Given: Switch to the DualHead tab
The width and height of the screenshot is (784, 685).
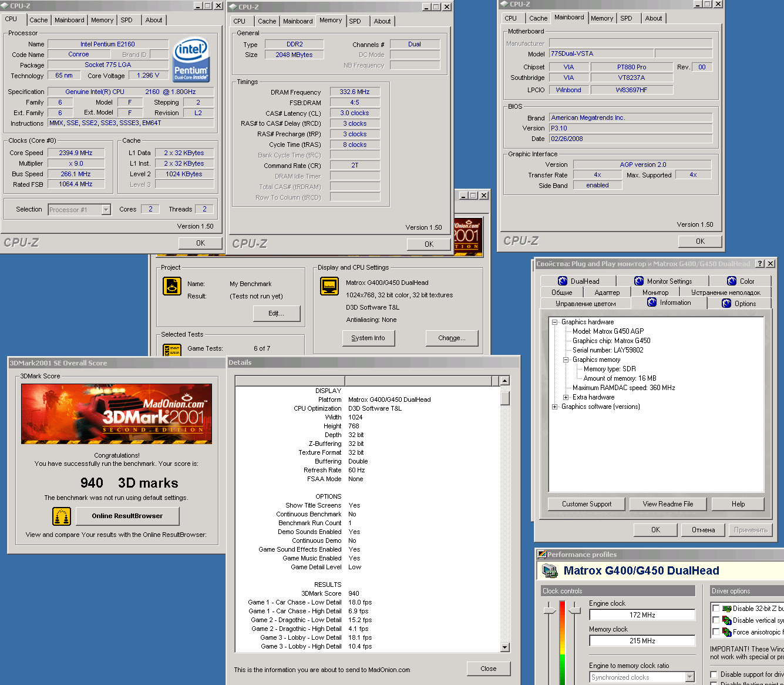Looking at the screenshot, I should pos(578,281).
